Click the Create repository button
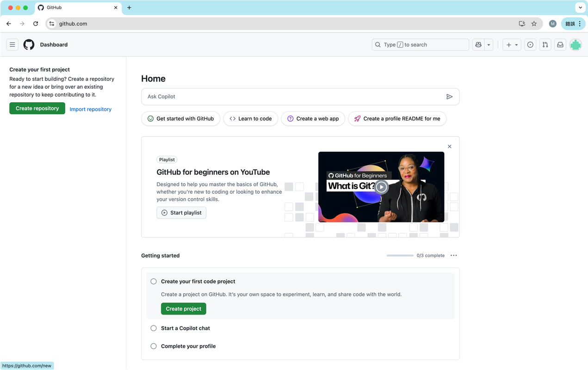The image size is (588, 370). coord(37,108)
